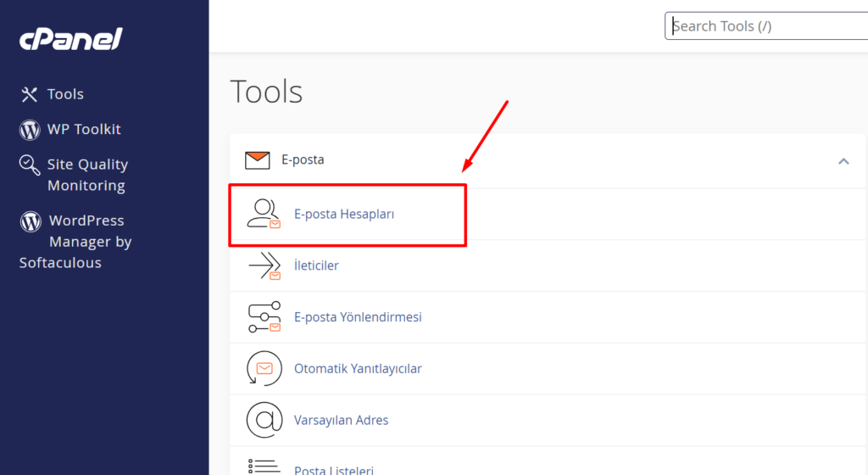
Task: Open the Posta Listeleri link
Action: pyautogui.click(x=334, y=470)
